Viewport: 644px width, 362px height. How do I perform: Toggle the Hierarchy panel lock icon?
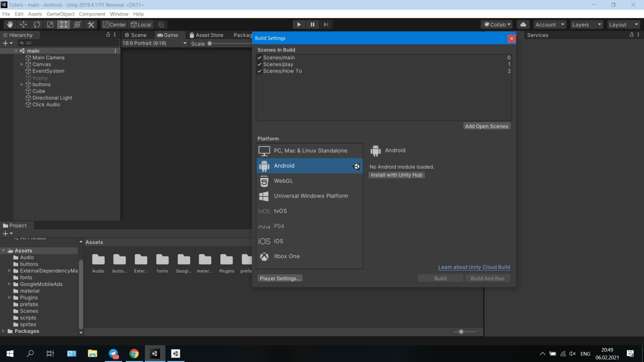108,35
